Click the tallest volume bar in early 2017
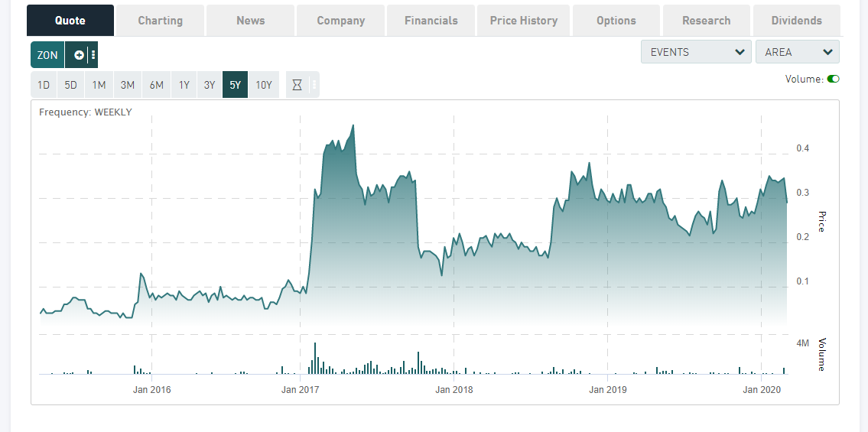This screenshot has height=432, width=868. tap(314, 359)
